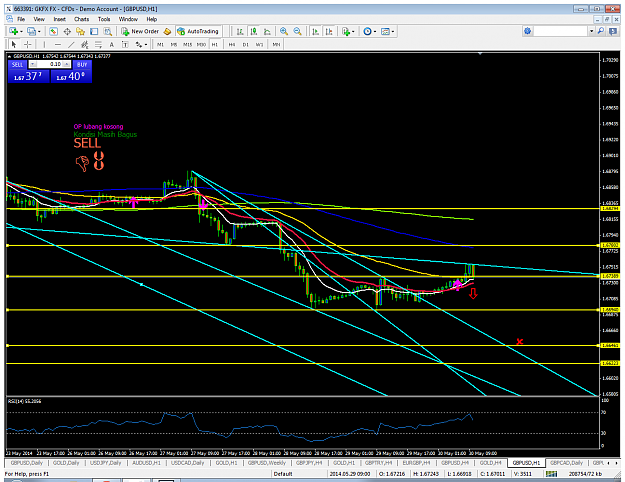
Task: Select the Equidistant Channel tool
Action: 85,44
